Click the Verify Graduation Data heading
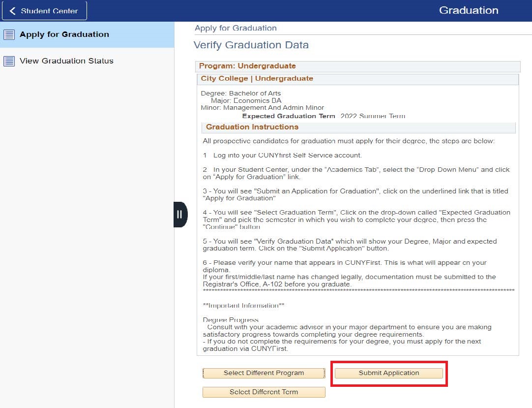This screenshot has width=532, height=408. pyautogui.click(x=251, y=45)
